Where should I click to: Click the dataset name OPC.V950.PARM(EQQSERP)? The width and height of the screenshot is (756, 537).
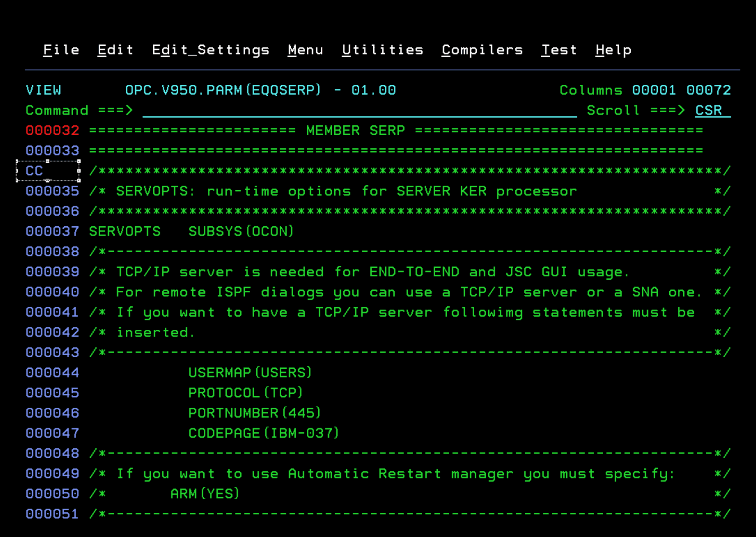(223, 90)
